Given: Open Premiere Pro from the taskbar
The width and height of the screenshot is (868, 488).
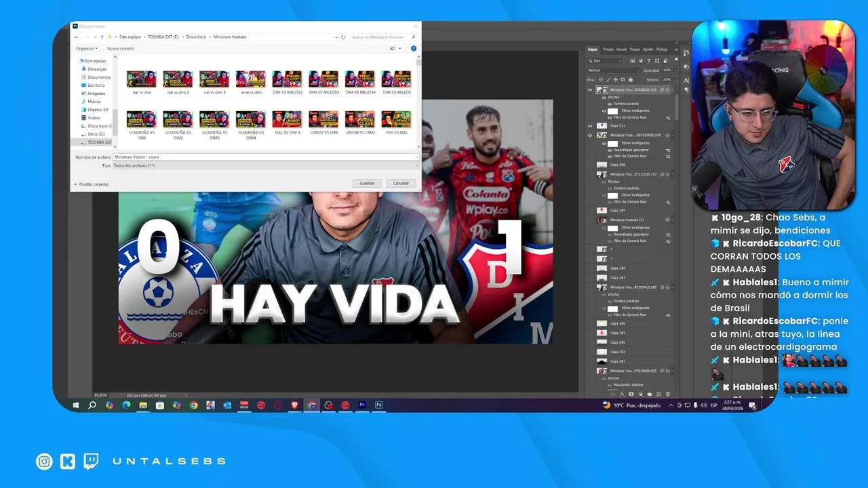Looking at the screenshot, I should point(362,405).
